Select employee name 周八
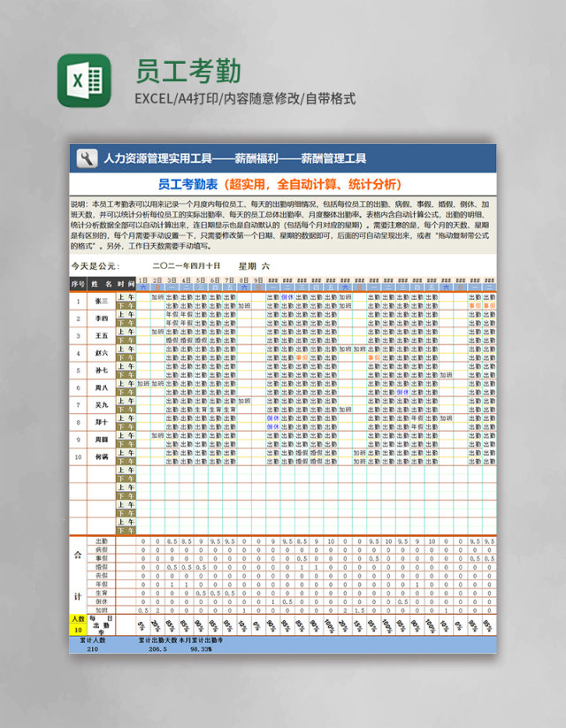Viewport: 566px width, 728px height. [101, 387]
